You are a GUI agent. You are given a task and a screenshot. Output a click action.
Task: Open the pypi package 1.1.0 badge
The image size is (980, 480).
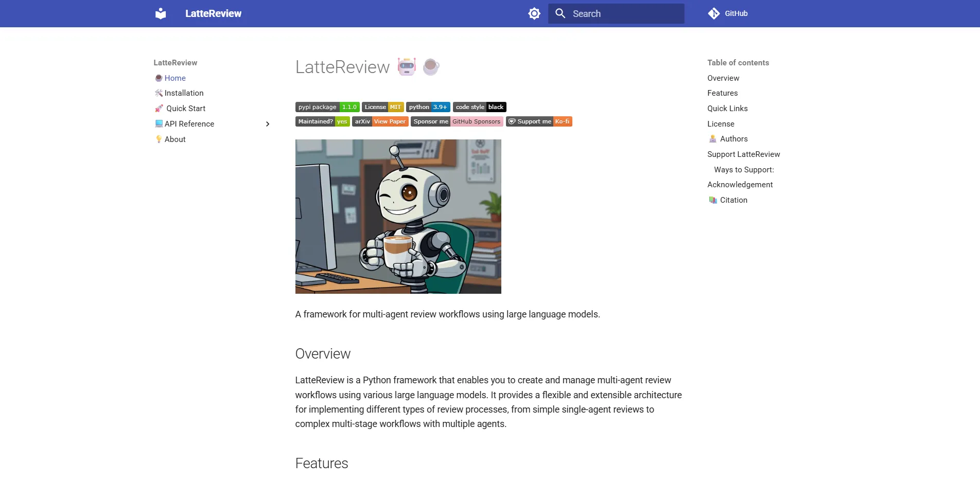click(x=326, y=107)
